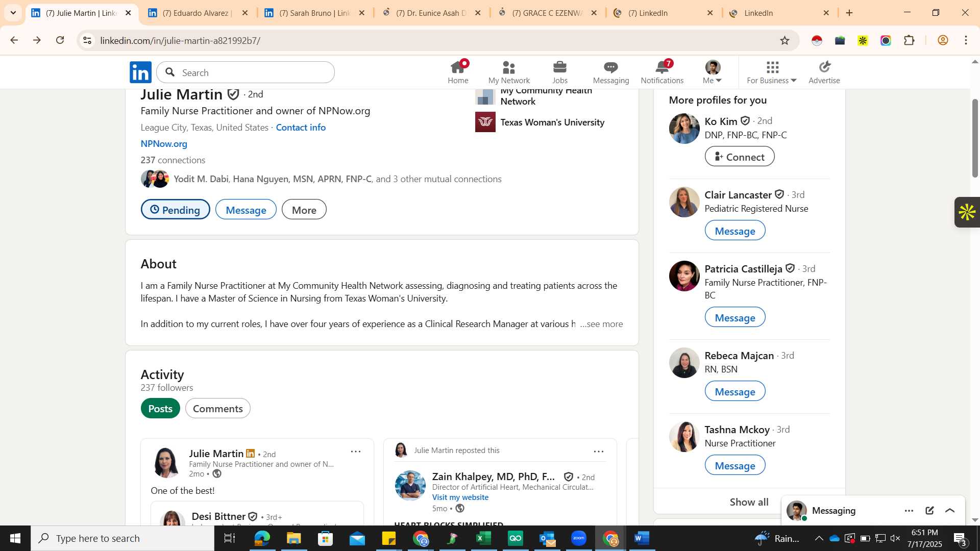Open Ko Kim's profile photo

click(x=684, y=129)
